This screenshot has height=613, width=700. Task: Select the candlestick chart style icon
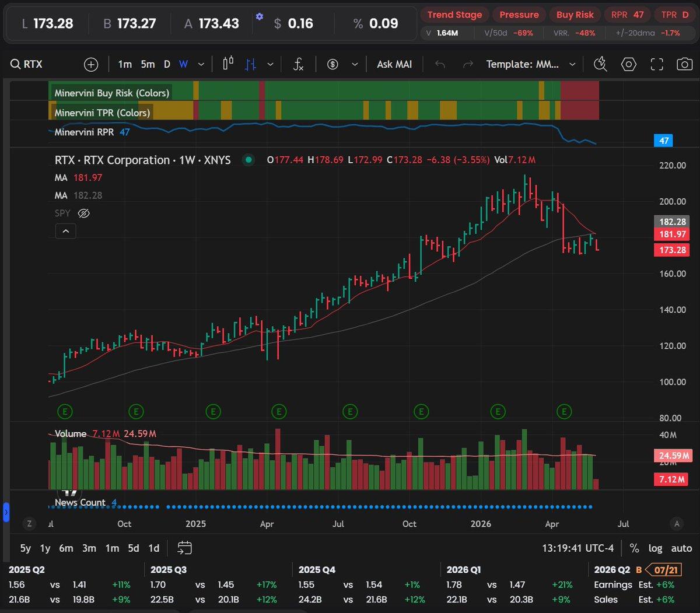[x=228, y=64]
